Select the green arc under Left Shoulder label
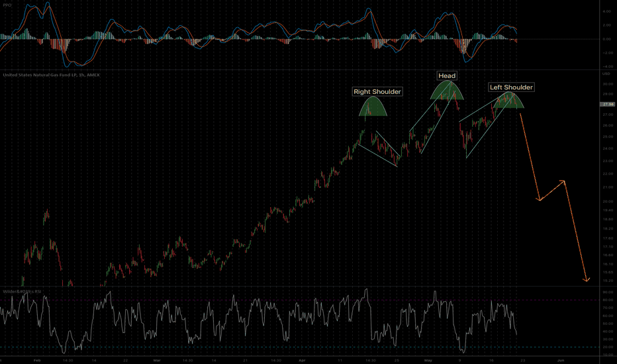This screenshot has width=617, height=364. tap(509, 101)
